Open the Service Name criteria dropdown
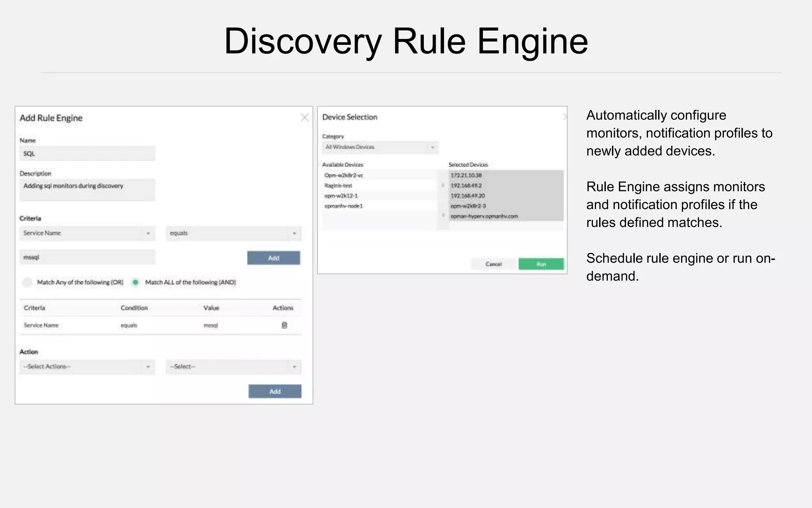Screen dimensions: 812x508 (87, 233)
